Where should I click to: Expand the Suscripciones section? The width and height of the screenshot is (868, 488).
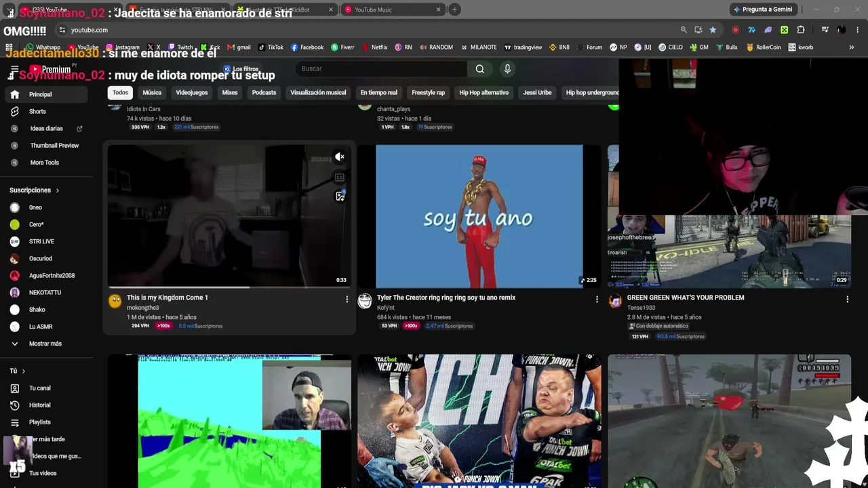[x=35, y=190]
